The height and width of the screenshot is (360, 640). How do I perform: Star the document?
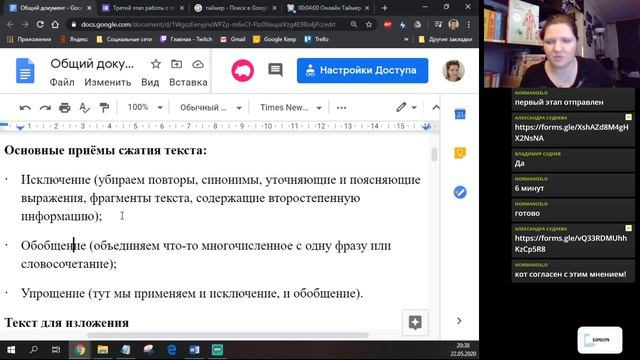(x=156, y=64)
